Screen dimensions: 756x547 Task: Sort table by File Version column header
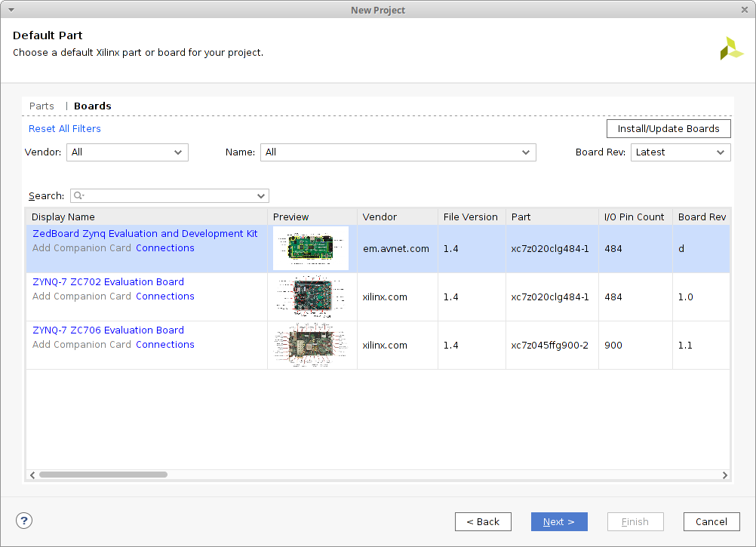(471, 217)
